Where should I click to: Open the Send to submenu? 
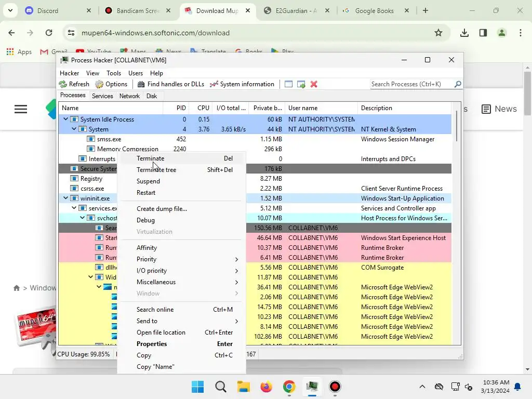[181, 321]
